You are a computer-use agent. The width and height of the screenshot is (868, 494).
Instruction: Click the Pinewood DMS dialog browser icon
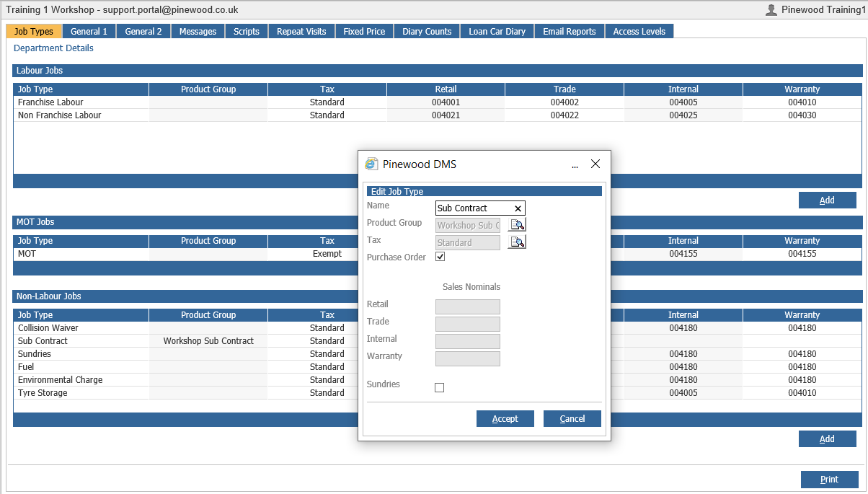[x=371, y=164]
